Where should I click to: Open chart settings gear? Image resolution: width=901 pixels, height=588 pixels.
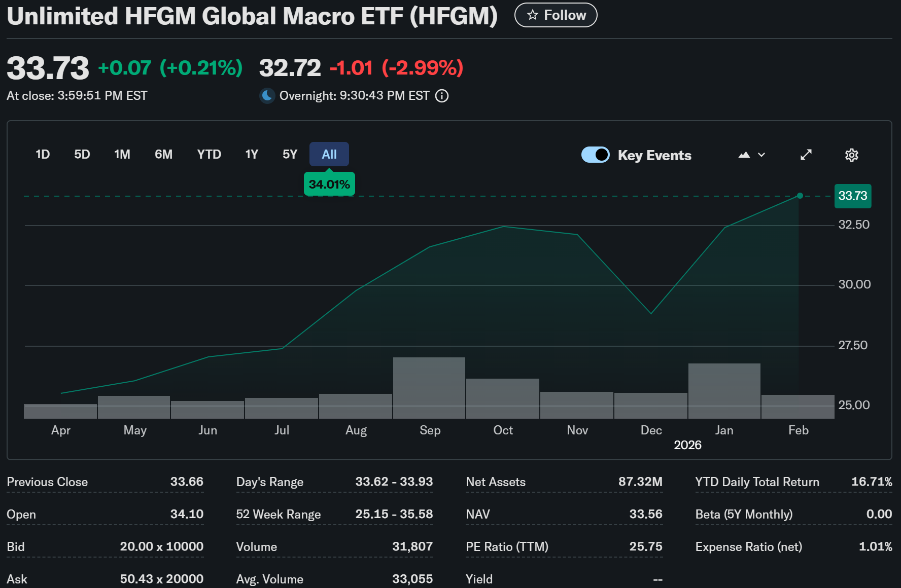pyautogui.click(x=852, y=155)
